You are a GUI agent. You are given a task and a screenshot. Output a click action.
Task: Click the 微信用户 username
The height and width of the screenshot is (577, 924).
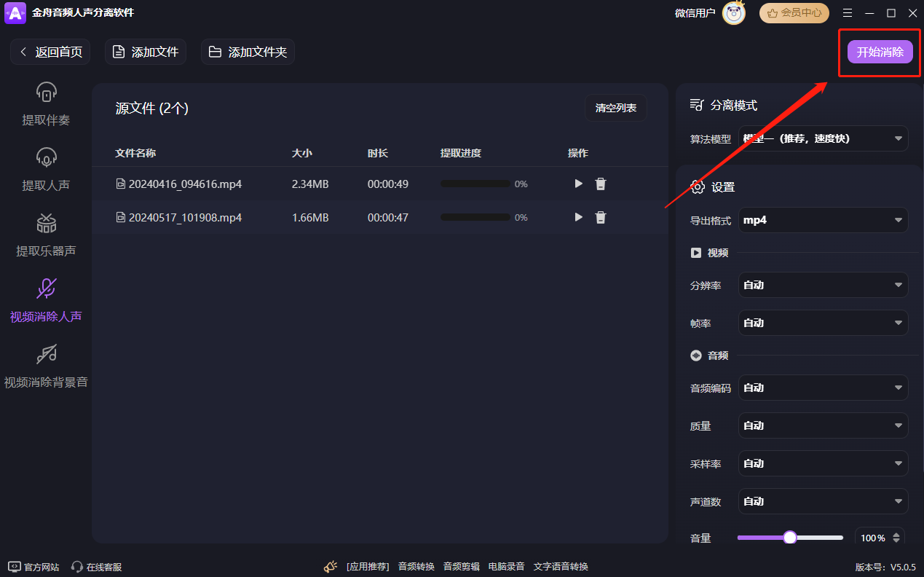pos(695,13)
